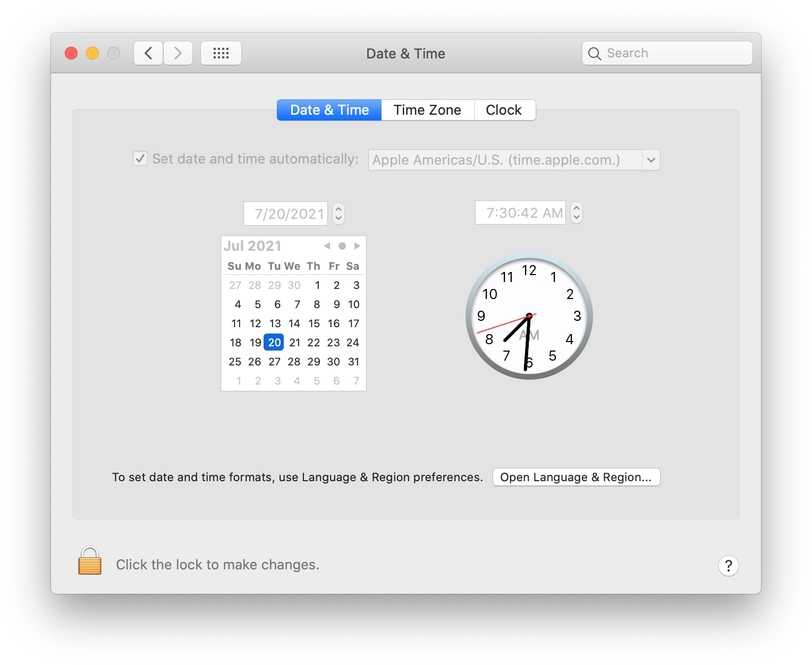Switch to the Clock tab
This screenshot has width=812, height=665.
point(504,110)
